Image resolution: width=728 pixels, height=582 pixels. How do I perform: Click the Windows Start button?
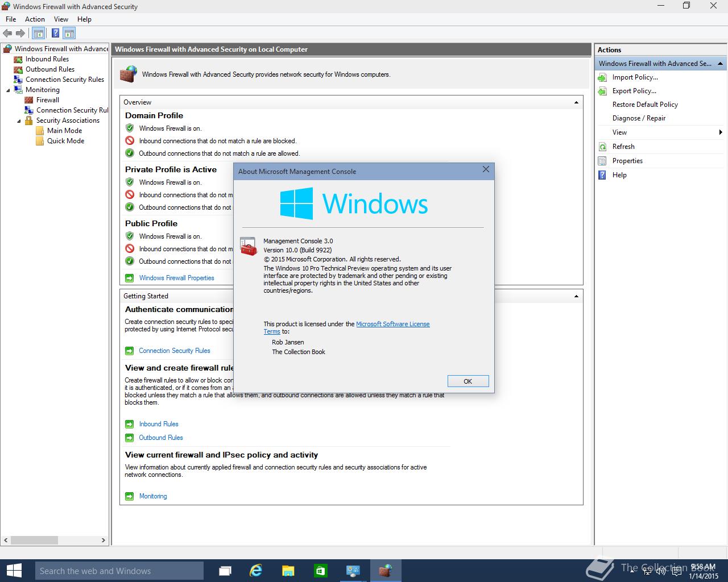pos(14,571)
